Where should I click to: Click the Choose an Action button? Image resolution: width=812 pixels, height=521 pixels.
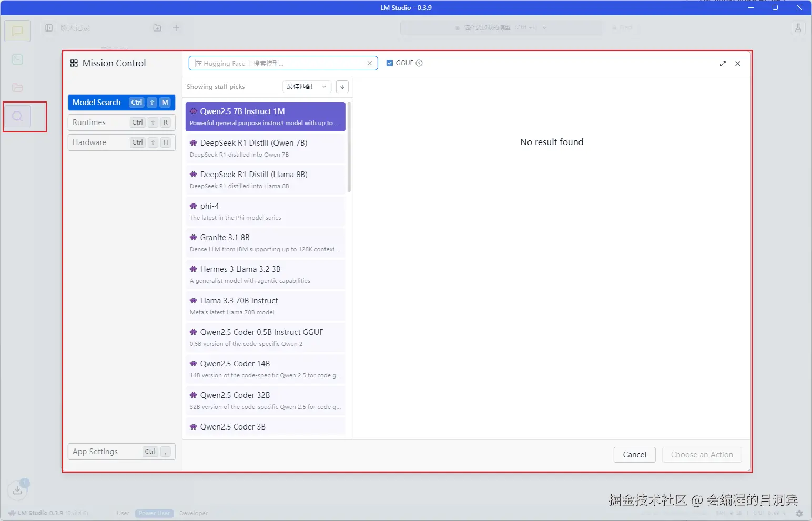(x=702, y=455)
